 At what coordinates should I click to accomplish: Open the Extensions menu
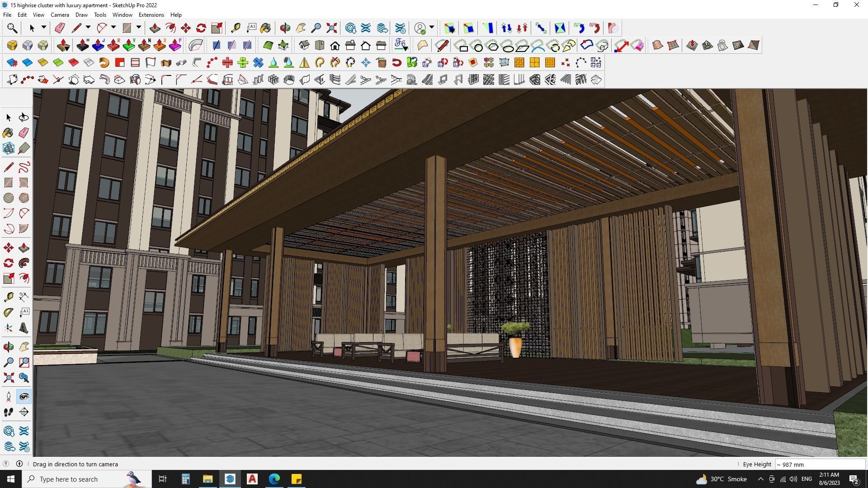click(151, 15)
